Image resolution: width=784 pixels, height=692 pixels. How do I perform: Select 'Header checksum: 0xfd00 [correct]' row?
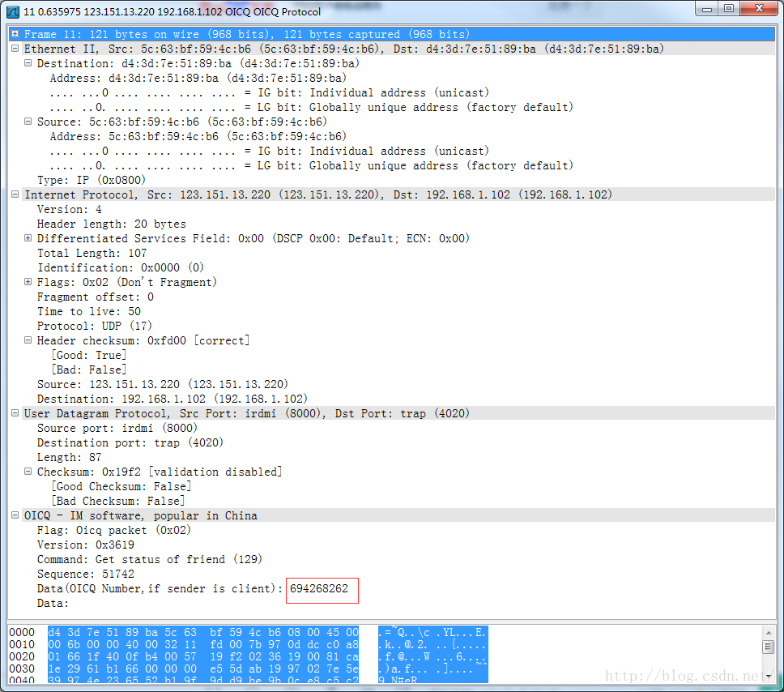pyautogui.click(x=143, y=340)
